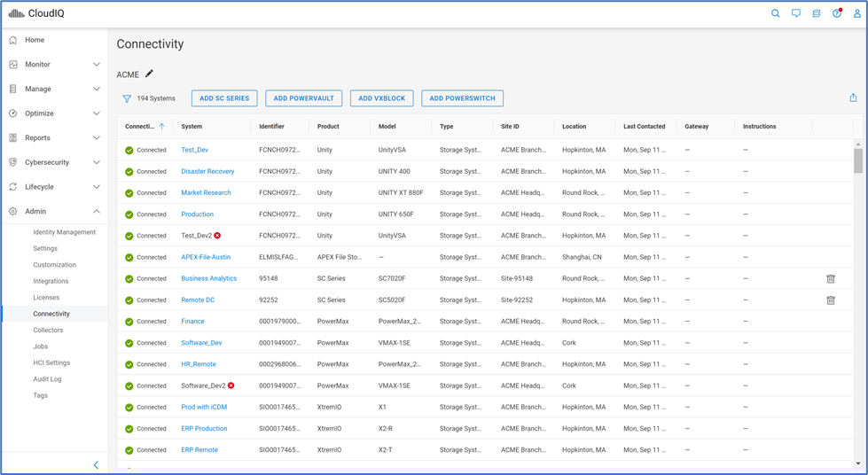868x475 pixels.
Task: Click the ADD SC SERIES button
Action: (224, 98)
